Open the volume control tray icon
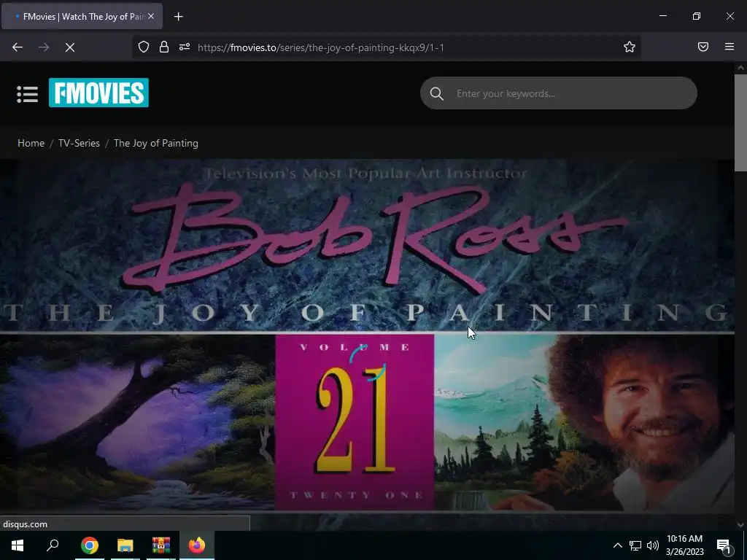This screenshot has width=747, height=560. point(653,545)
